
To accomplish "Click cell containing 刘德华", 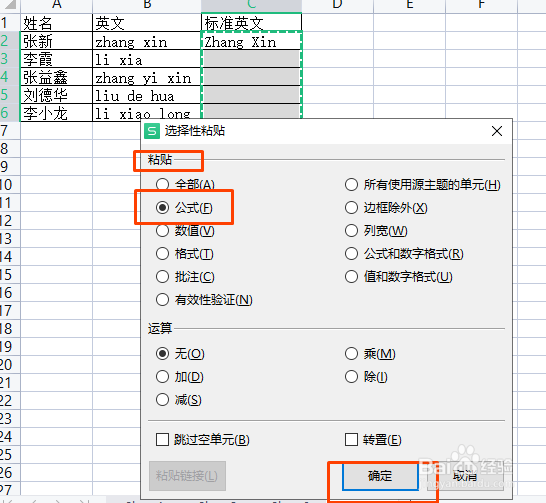I will pyautogui.click(x=56, y=95).
